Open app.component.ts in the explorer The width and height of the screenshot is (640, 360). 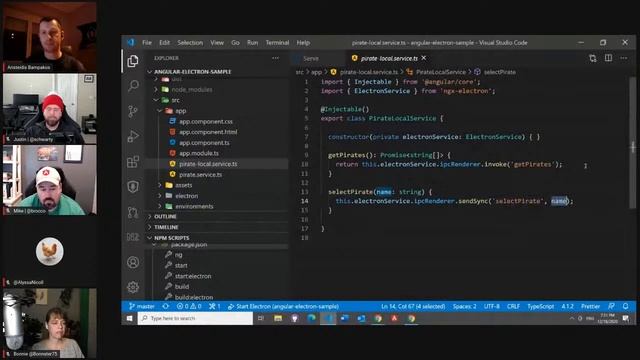click(204, 142)
